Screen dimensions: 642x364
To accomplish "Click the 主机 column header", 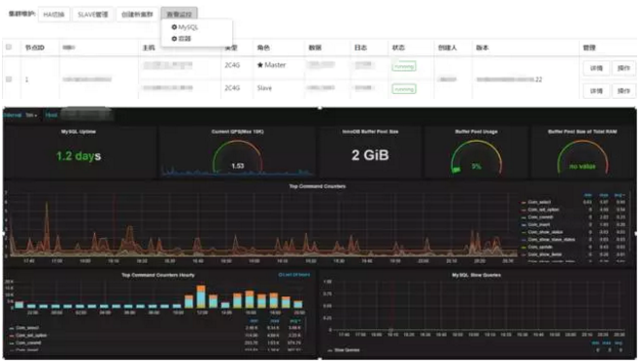I will click(149, 48).
